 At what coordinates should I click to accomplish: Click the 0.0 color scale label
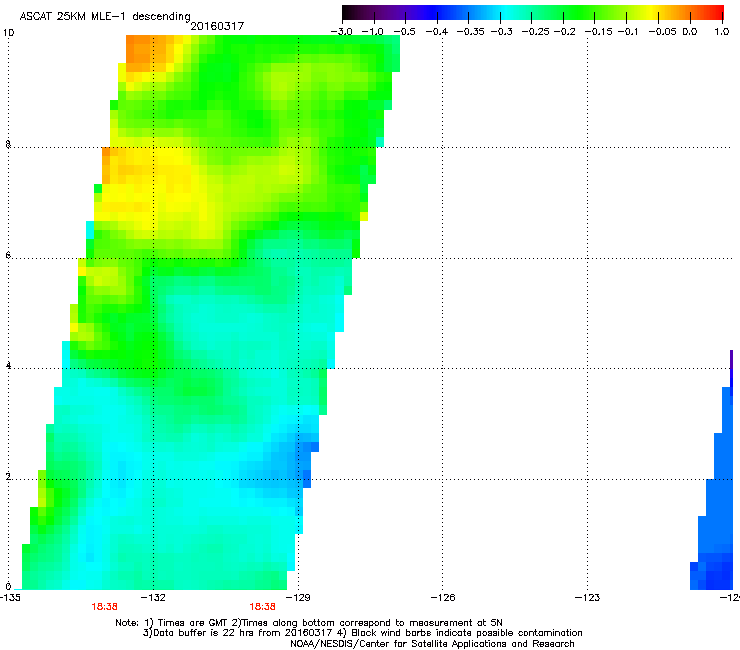690,32
